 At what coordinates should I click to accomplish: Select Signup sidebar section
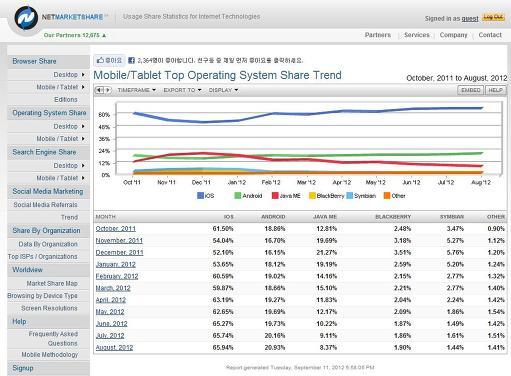pyautogui.click(x=48, y=368)
